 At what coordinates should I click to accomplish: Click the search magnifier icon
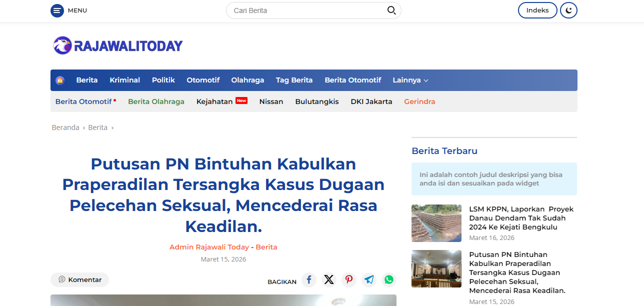pyautogui.click(x=391, y=10)
